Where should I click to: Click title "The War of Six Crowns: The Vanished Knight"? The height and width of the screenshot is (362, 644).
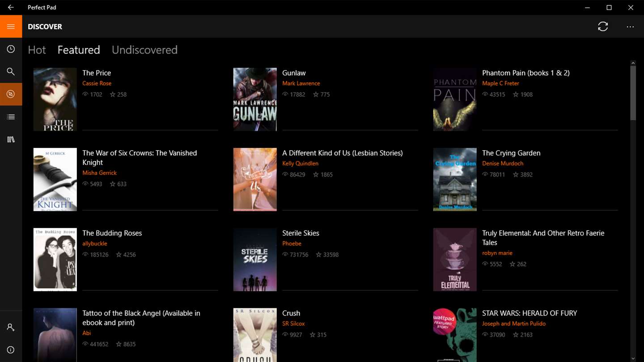point(140,158)
